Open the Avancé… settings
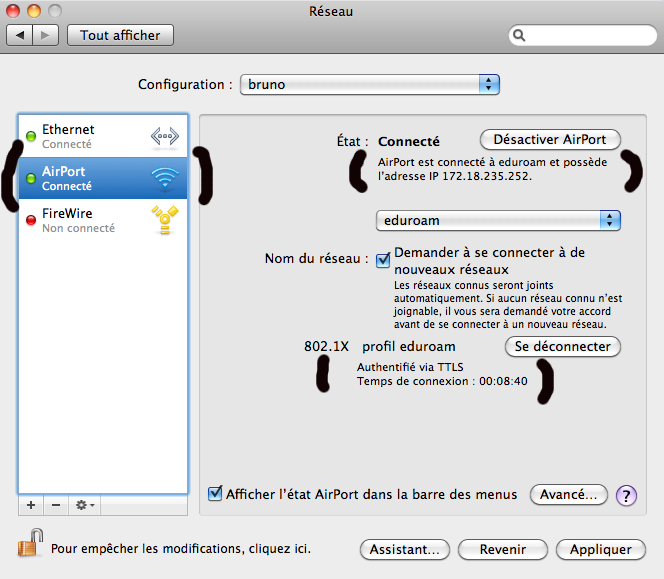Screen dimensions: 664x579 pos(568,494)
